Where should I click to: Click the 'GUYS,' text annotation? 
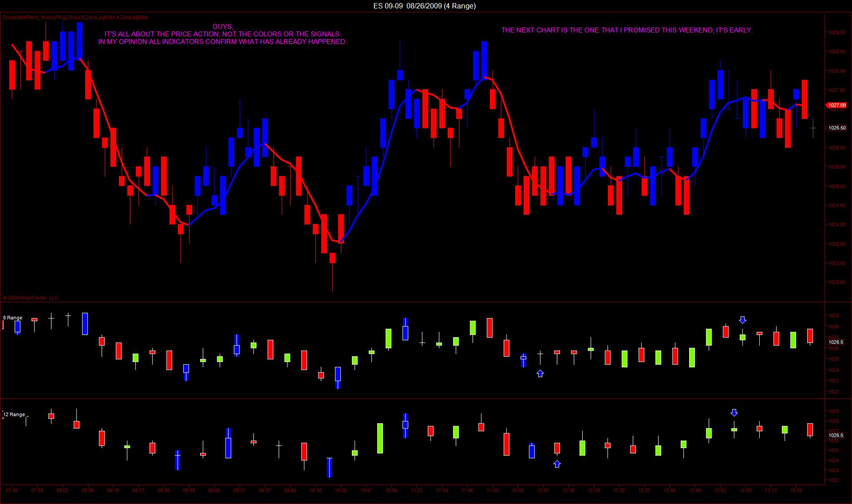click(222, 27)
